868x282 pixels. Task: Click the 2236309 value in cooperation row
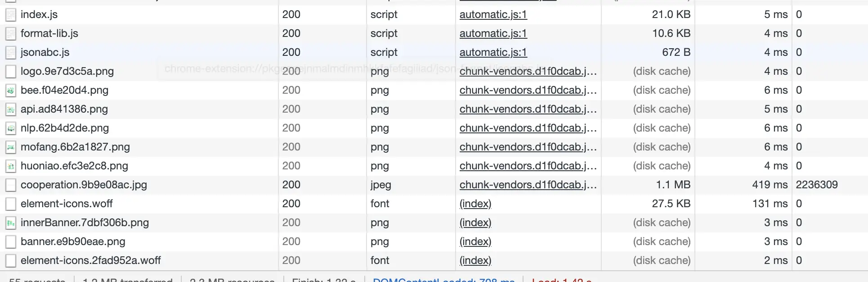[x=817, y=185]
